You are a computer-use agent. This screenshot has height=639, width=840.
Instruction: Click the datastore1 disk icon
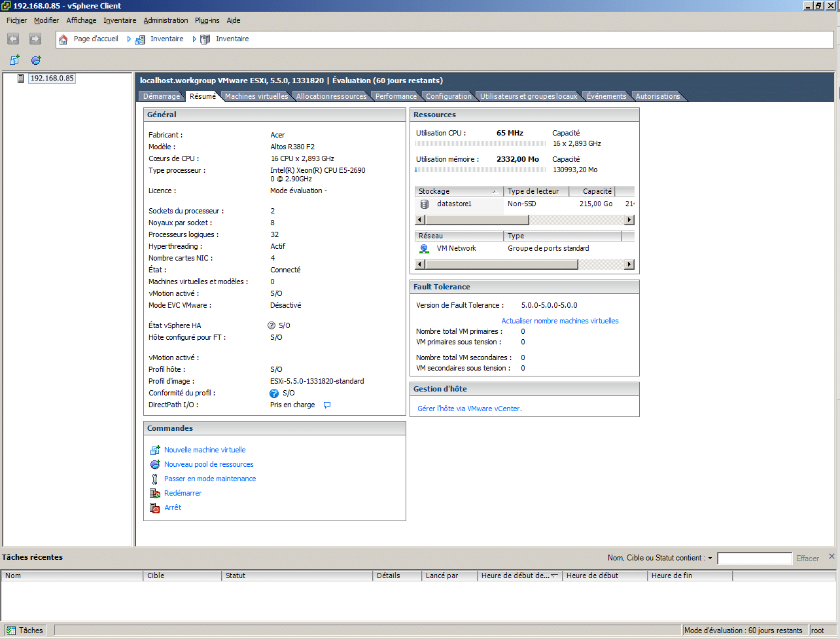pos(425,204)
